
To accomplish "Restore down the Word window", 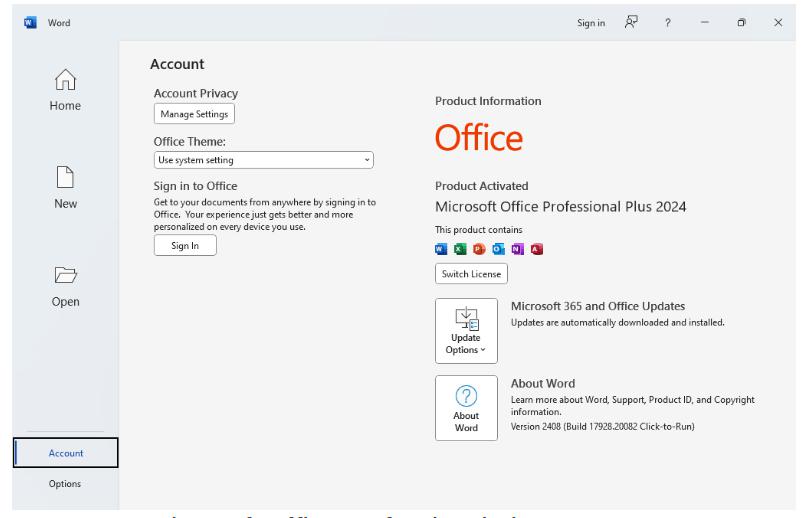I will pyautogui.click(x=741, y=23).
